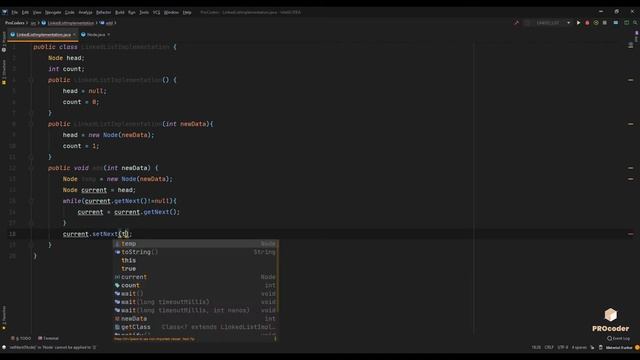Run the program with green play icon
This screenshot has height=360, width=640.
tap(578, 23)
